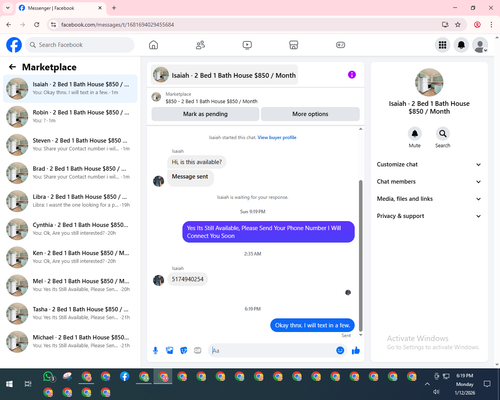Image resolution: width=500 pixels, height=400 pixels.
Task: Click the listing thumbnail in right panel
Action: tap(429, 82)
